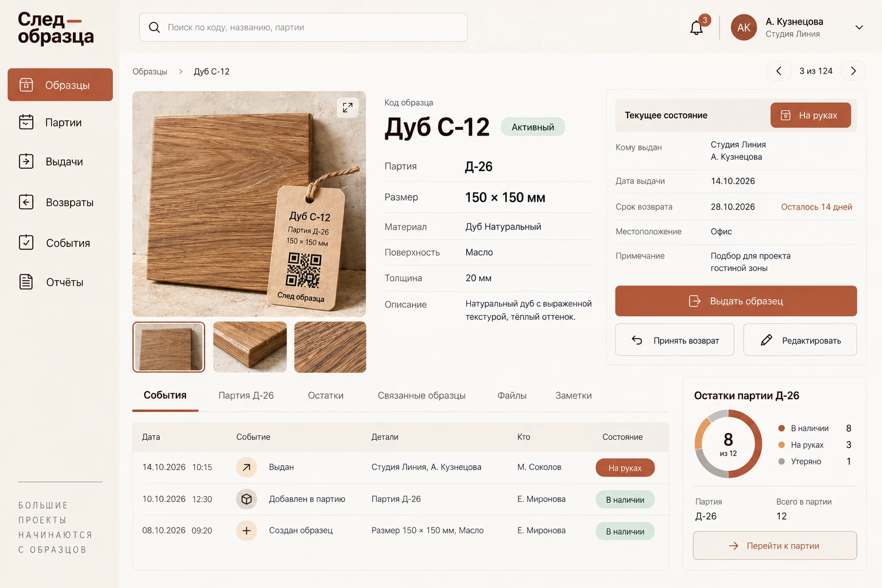Click the Образцы breadcrumb link
This screenshot has width=882, height=588.
(x=150, y=72)
